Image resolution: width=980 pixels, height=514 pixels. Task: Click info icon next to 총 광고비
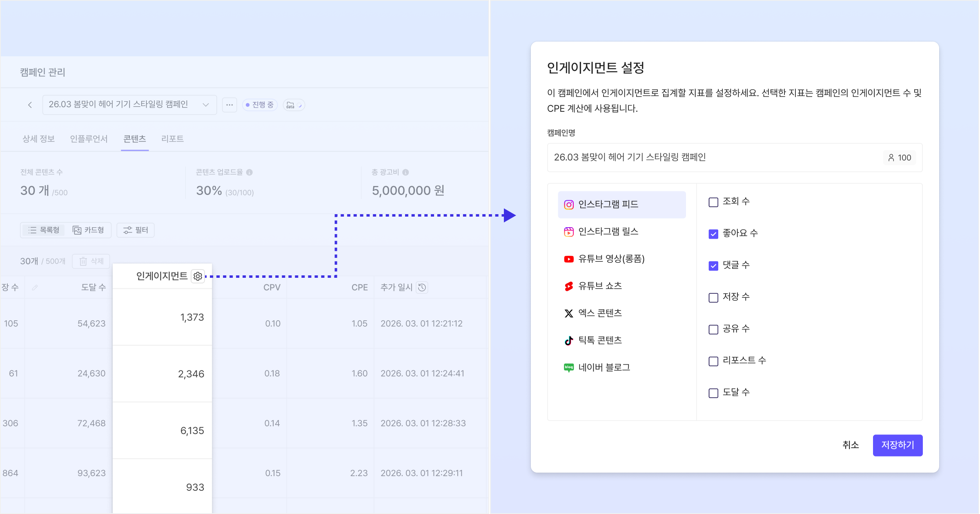coord(405,172)
